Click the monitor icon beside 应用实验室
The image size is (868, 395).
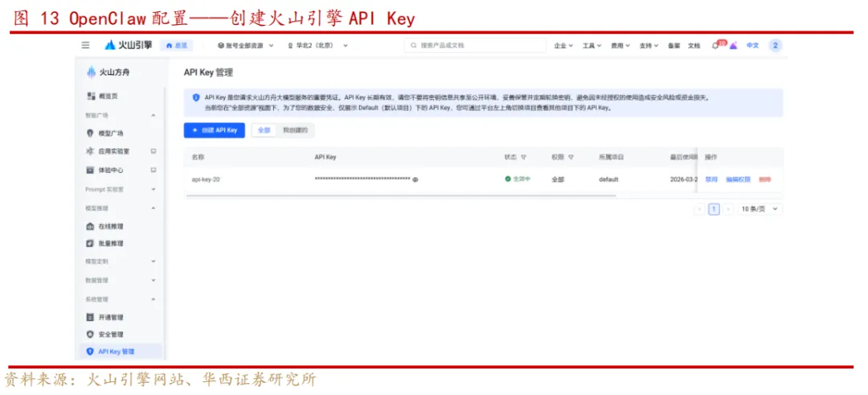click(154, 151)
